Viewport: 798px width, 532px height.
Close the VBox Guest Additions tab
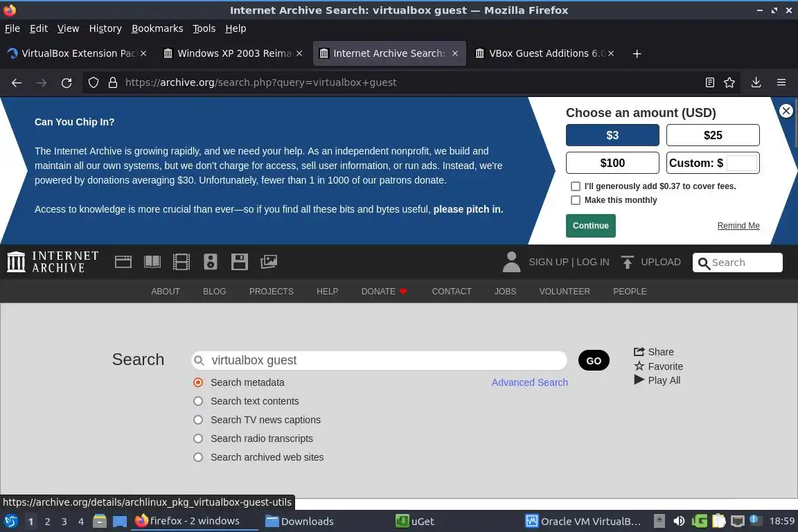pos(611,53)
